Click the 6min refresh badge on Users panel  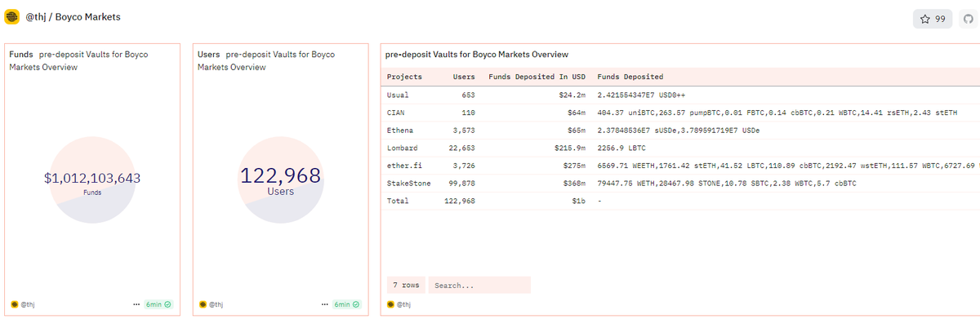tap(346, 304)
